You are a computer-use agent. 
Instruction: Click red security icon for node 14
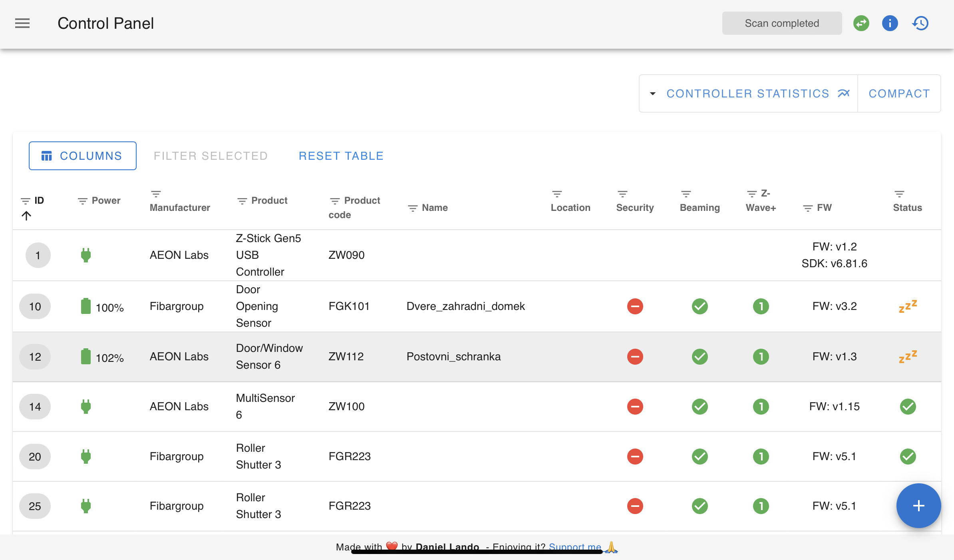point(635,407)
